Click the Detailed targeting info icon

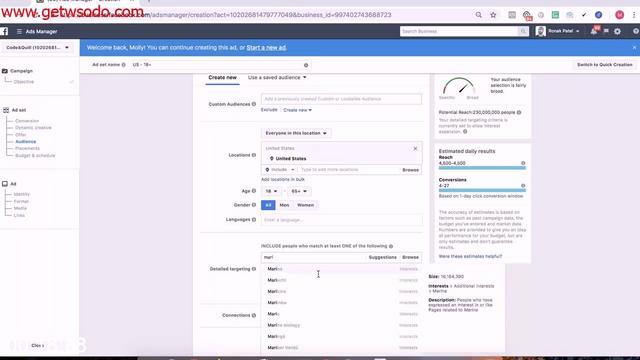[254, 269]
